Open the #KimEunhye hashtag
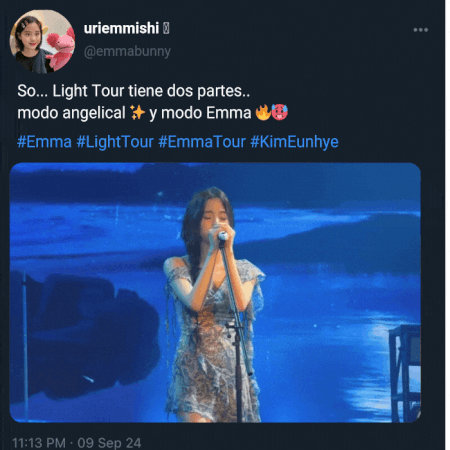This screenshot has height=450, width=450. tap(294, 142)
